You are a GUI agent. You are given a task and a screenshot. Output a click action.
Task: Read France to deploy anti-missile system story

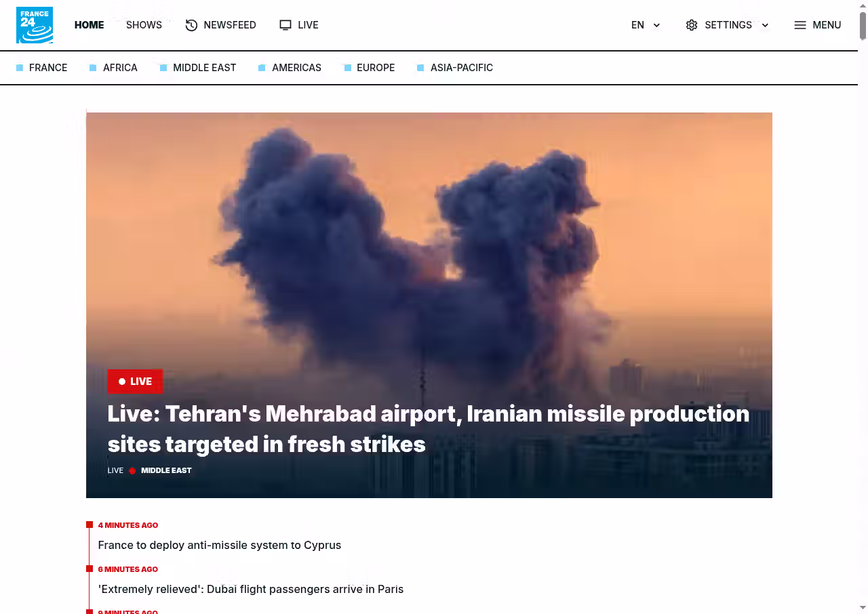tap(220, 545)
